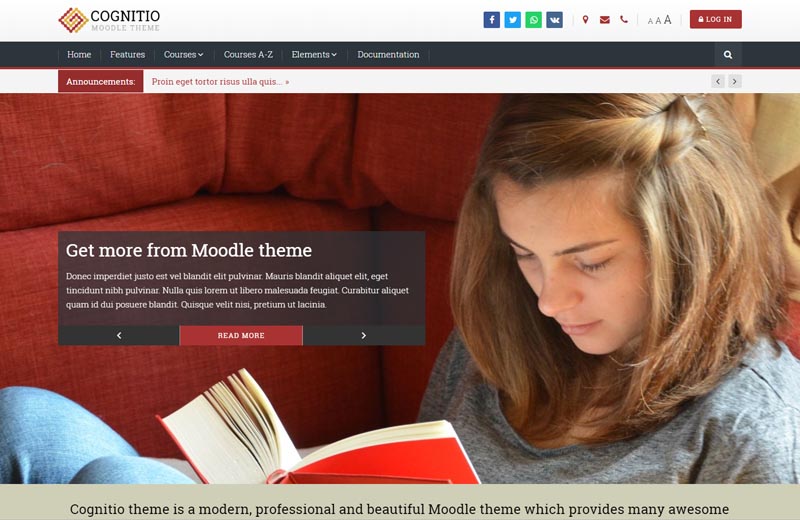Click the phone contact icon
This screenshot has width=800, height=520.
click(x=623, y=19)
